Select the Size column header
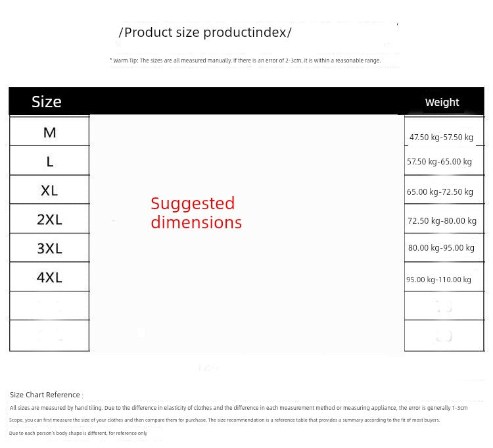This screenshot has width=493, height=448. click(x=47, y=102)
